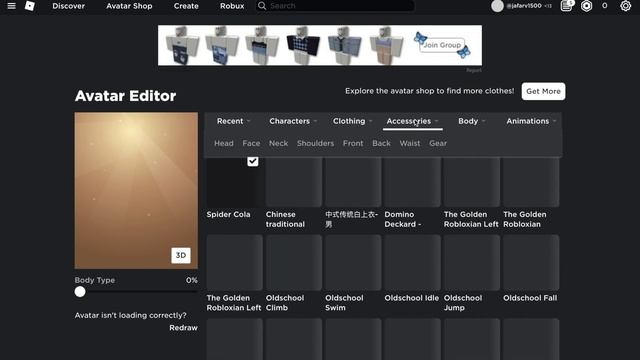Image resolution: width=640 pixels, height=360 pixels.
Task: Open the Robux nav link
Action: (232, 6)
